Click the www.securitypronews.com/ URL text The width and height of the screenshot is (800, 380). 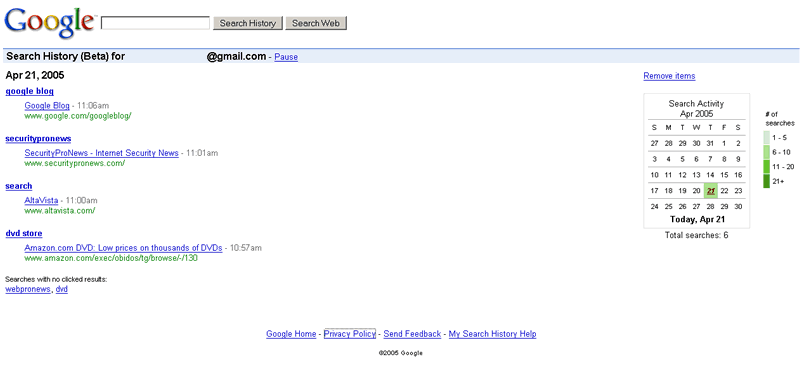(x=74, y=163)
